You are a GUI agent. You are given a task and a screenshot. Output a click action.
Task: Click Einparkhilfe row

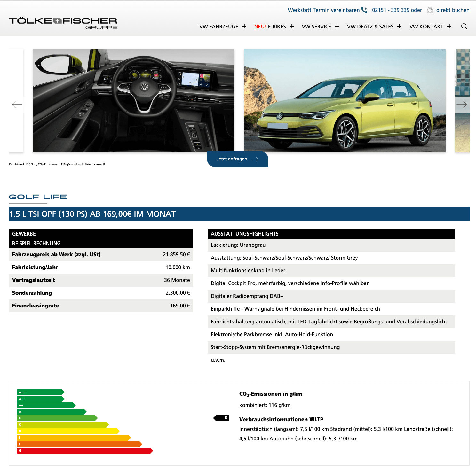tap(331, 309)
